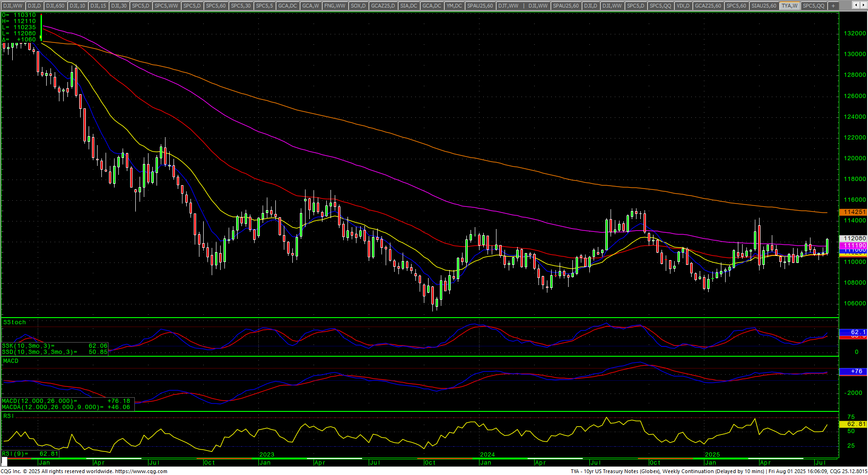
Task: Select the active TYA,W tab
Action: [x=789, y=6]
